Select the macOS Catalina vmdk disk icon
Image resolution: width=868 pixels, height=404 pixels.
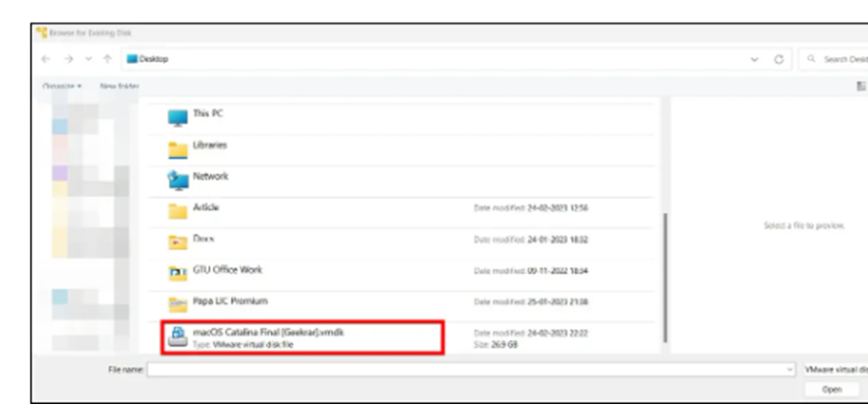click(x=178, y=337)
